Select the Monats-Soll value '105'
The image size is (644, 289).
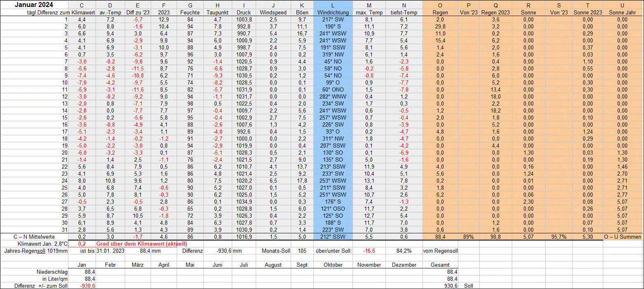point(302,251)
